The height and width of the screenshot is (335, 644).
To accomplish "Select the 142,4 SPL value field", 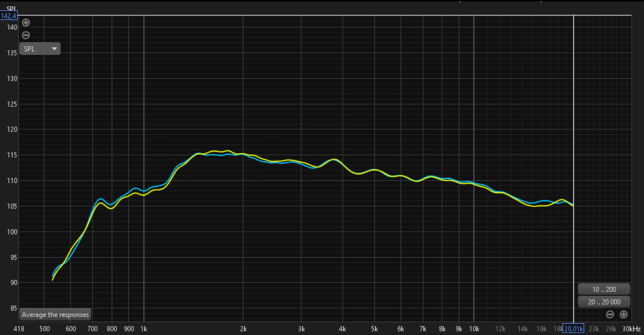I will [x=9, y=16].
